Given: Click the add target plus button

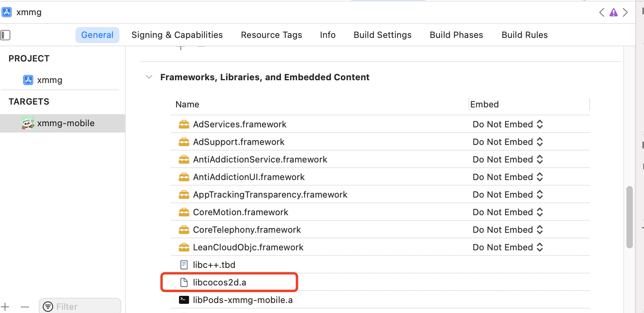Looking at the screenshot, I should (5, 307).
